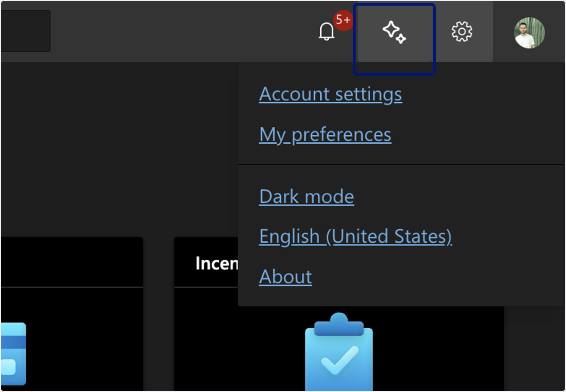Open the user profile avatar
The height and width of the screenshot is (392, 566).
529,33
